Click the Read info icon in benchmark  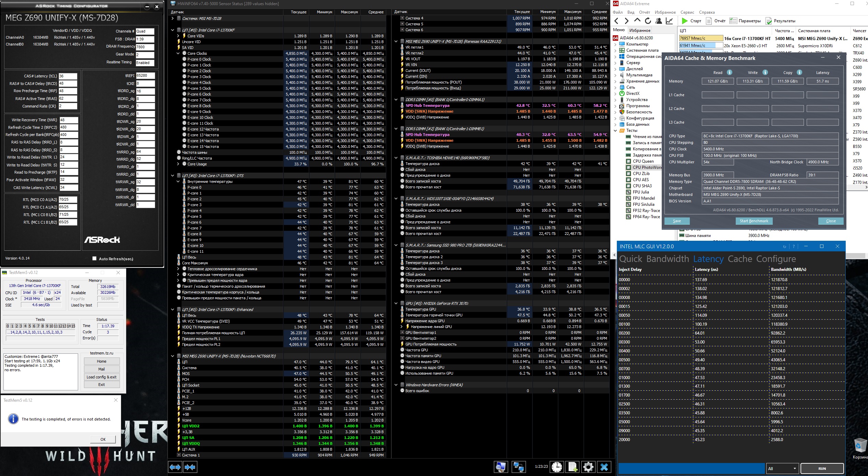coord(730,72)
